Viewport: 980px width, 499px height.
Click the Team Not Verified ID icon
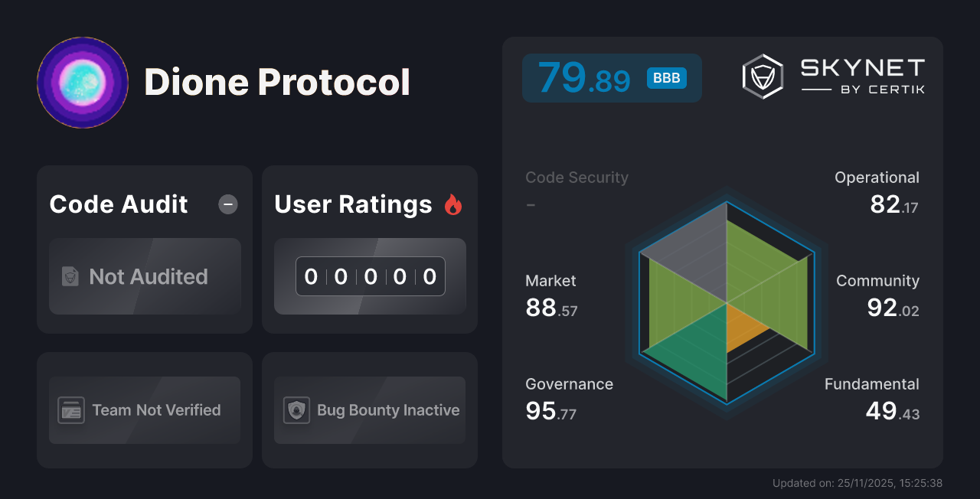(71, 410)
